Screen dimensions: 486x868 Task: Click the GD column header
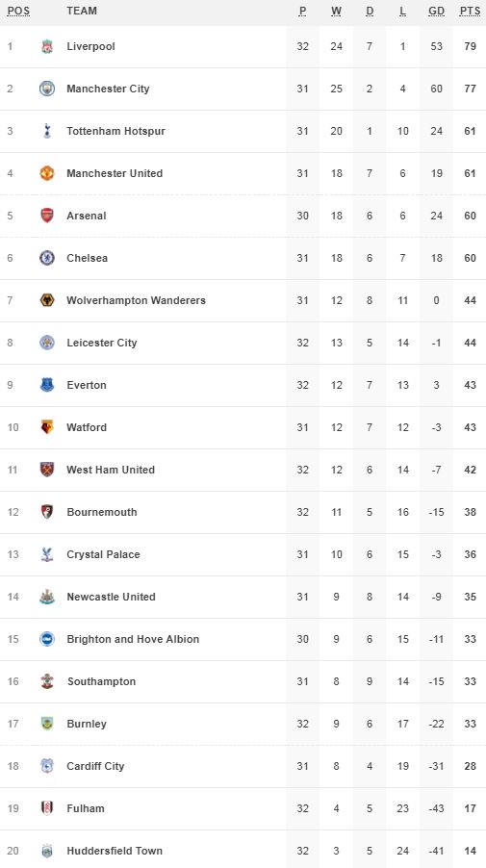436,12
